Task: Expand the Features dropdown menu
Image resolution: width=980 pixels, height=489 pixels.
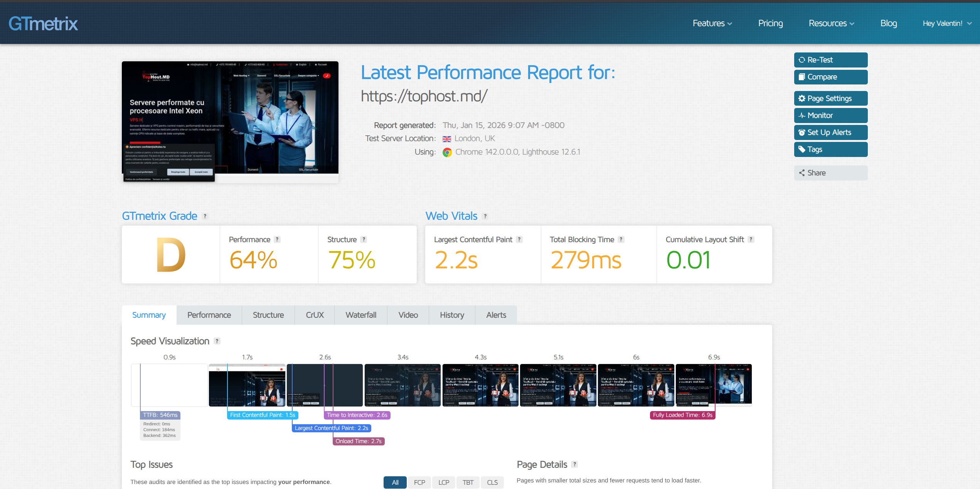Action: tap(712, 24)
